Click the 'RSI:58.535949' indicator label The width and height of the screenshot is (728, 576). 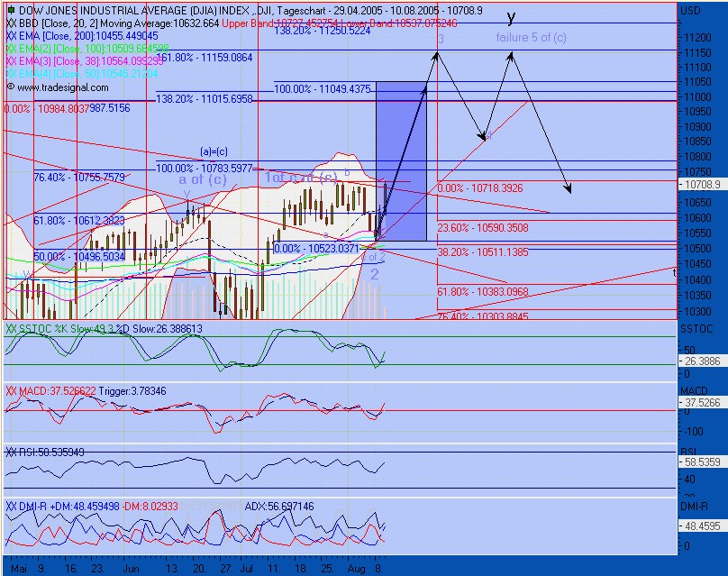point(52,452)
